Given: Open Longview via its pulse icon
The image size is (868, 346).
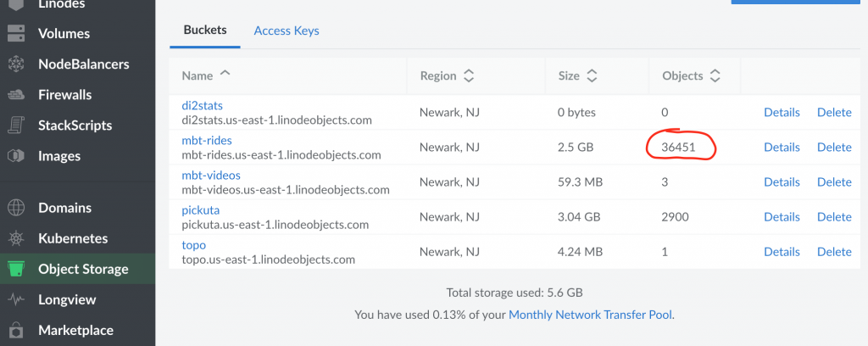Looking at the screenshot, I should point(16,299).
